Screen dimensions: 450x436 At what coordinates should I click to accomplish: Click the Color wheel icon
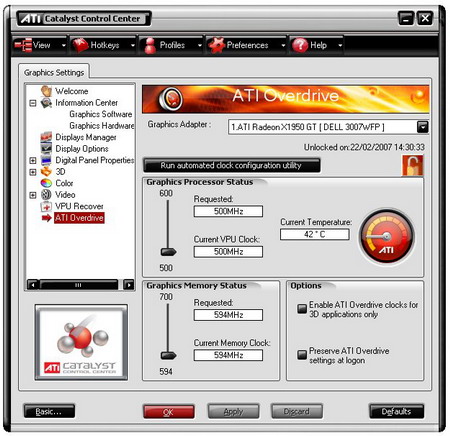(x=46, y=183)
